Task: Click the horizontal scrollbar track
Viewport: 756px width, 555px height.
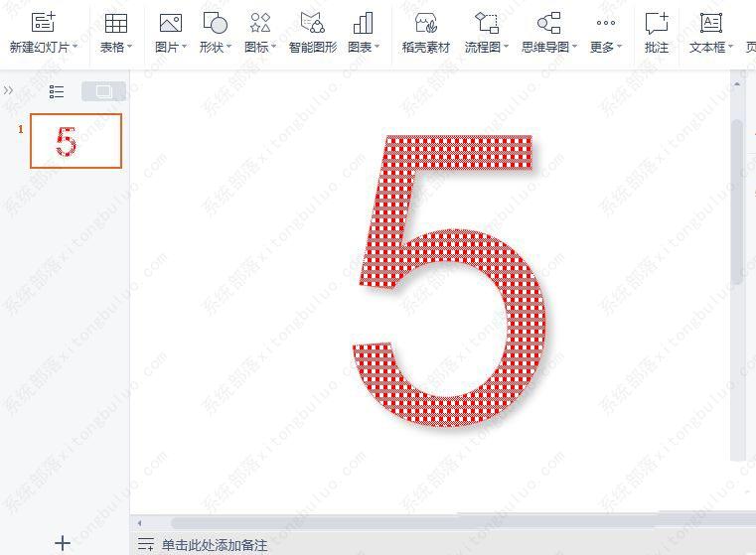Action: 463,522
